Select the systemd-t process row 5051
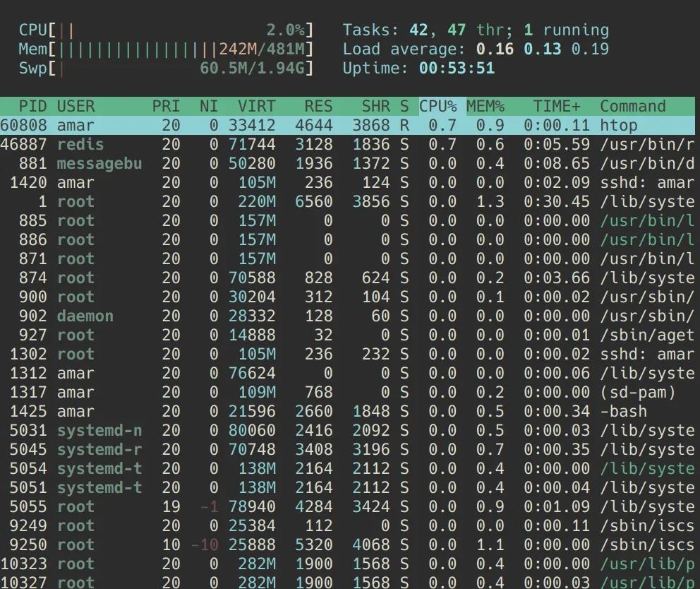The height and width of the screenshot is (589, 700). tap(347, 487)
